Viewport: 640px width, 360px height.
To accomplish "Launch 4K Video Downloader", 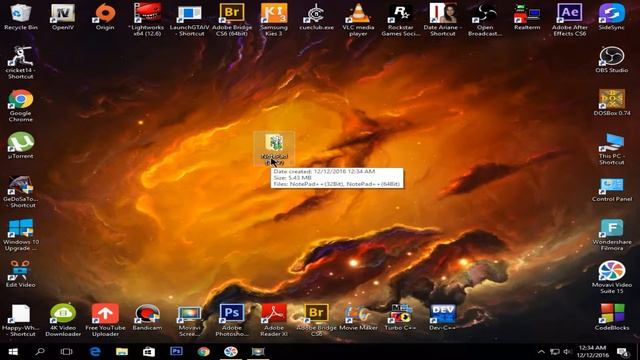I will point(63,320).
